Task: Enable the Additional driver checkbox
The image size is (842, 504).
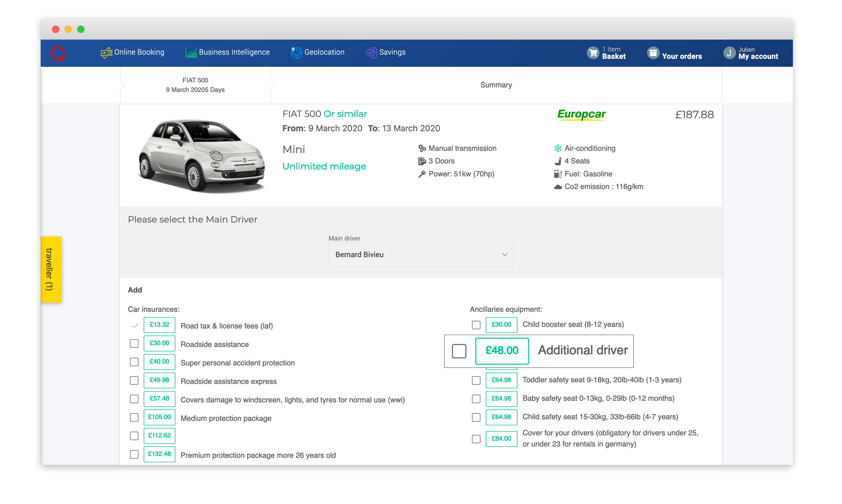Action: [x=459, y=351]
